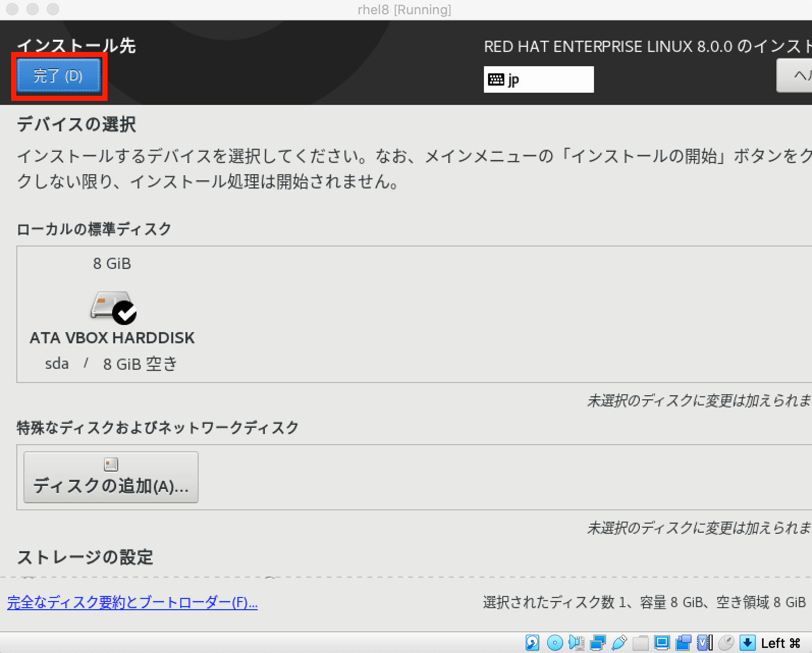Image resolution: width=812 pixels, height=653 pixels.
Task: Open VirtualBox USB devices indicator
Action: point(619,643)
